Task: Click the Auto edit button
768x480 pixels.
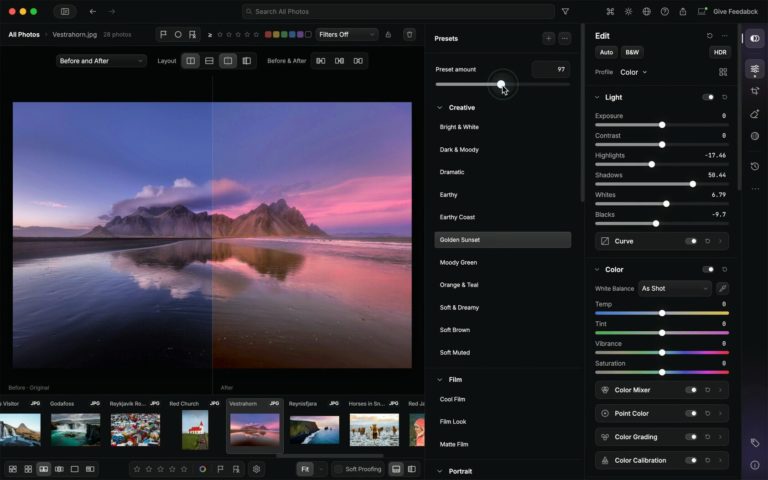Action: point(606,52)
